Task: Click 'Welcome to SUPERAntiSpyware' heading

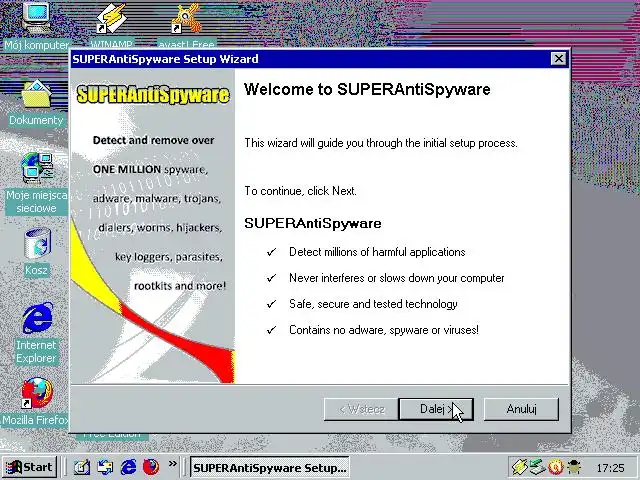Action: click(367, 89)
